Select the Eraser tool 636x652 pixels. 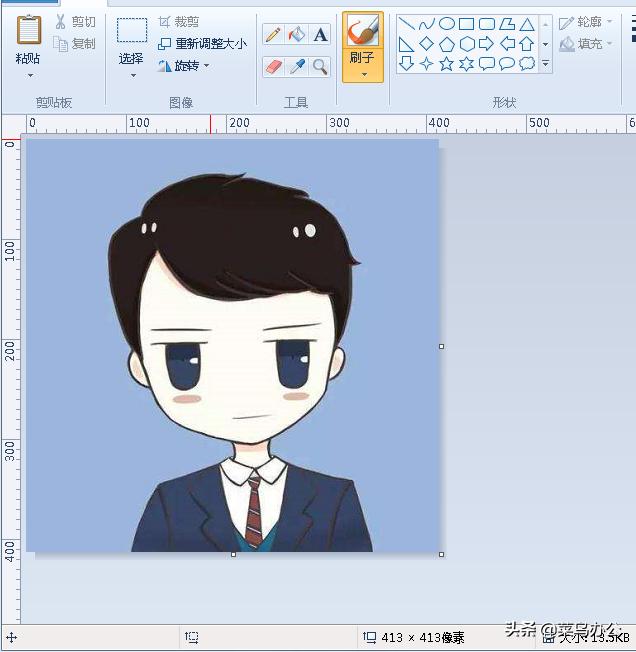pos(273,67)
